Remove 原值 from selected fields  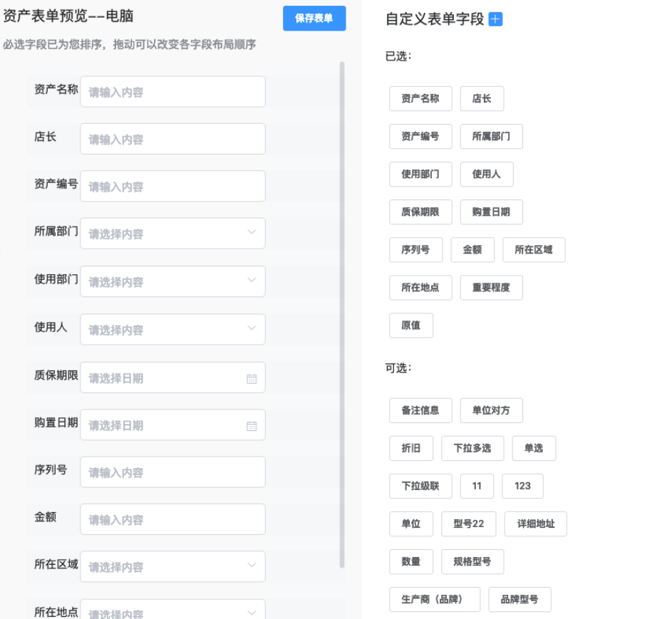pos(411,326)
